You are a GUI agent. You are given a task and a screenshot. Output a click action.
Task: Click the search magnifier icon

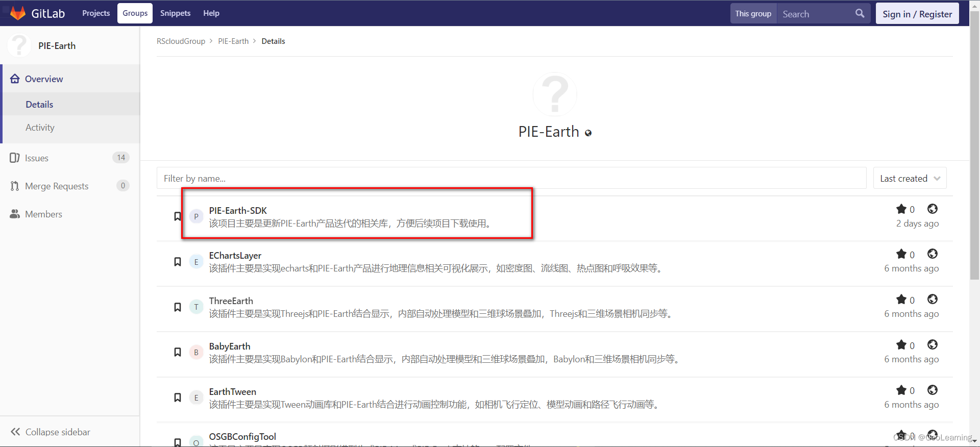coord(860,13)
